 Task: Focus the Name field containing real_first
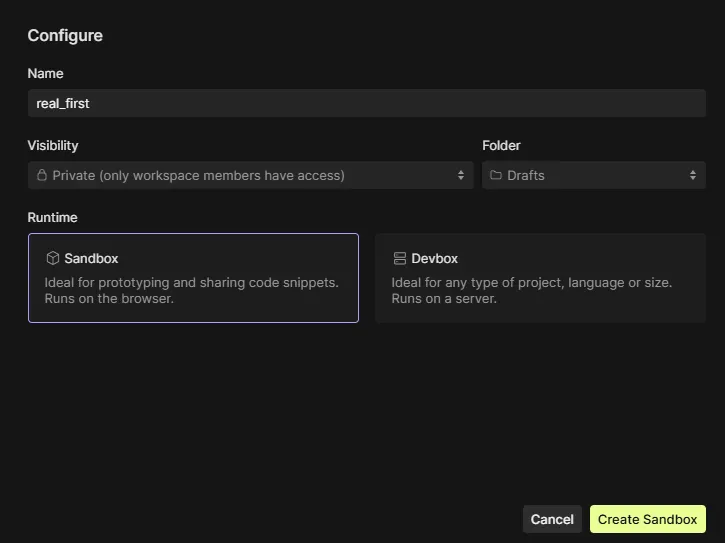(x=366, y=103)
